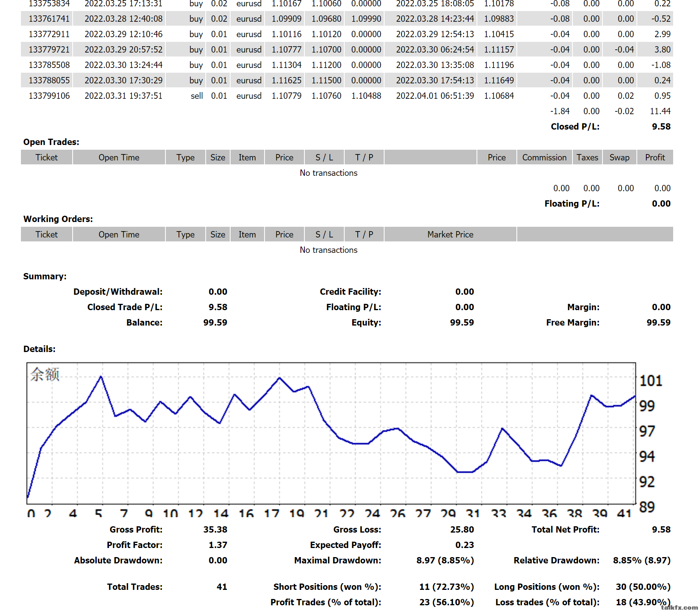Image resolution: width=700 pixels, height=612 pixels.
Task: Select Expected Payoff value 0.23
Action: pos(464,545)
